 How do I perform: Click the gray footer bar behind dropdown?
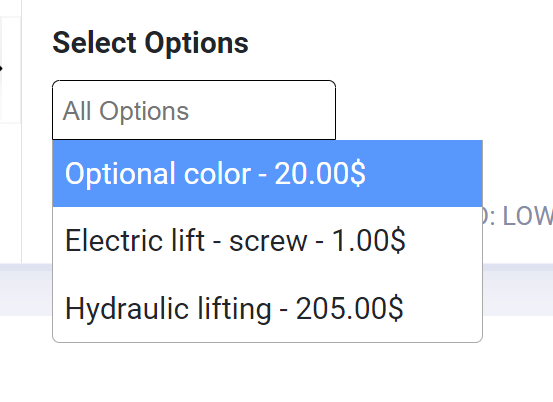click(x=517, y=290)
